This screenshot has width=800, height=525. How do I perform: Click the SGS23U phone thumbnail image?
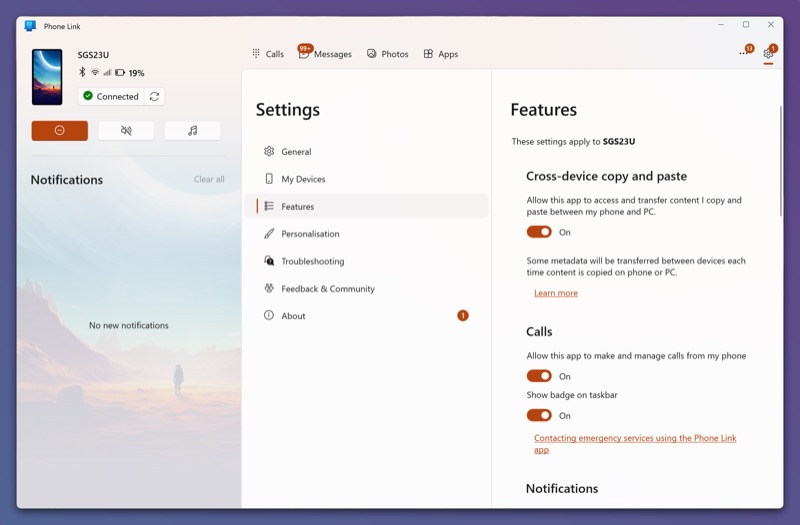pyautogui.click(x=47, y=77)
